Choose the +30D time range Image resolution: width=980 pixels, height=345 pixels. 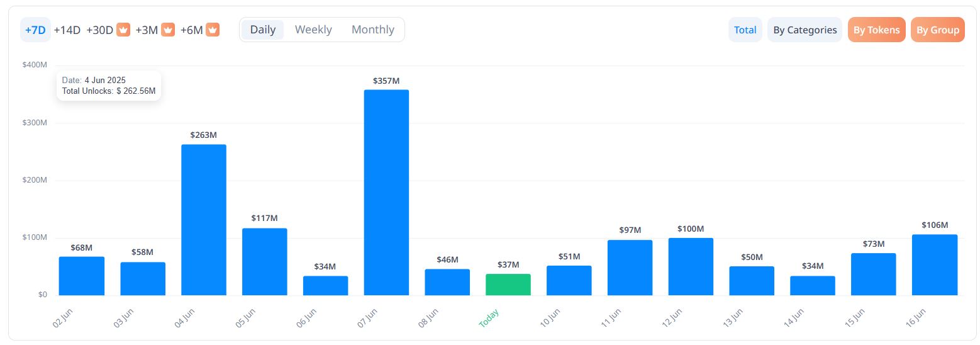point(100,30)
